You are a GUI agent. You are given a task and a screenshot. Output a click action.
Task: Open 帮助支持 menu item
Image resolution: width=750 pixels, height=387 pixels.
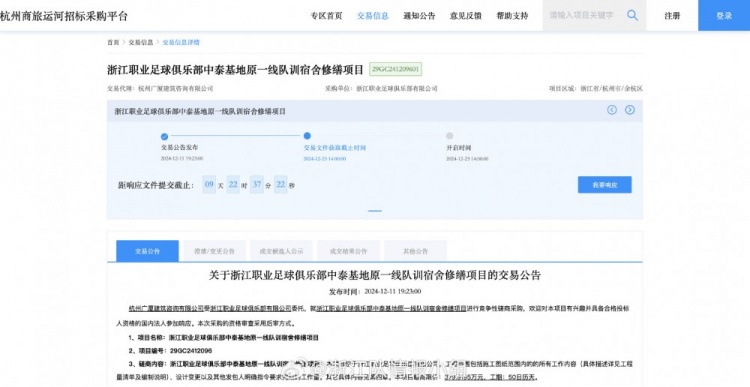coord(512,16)
